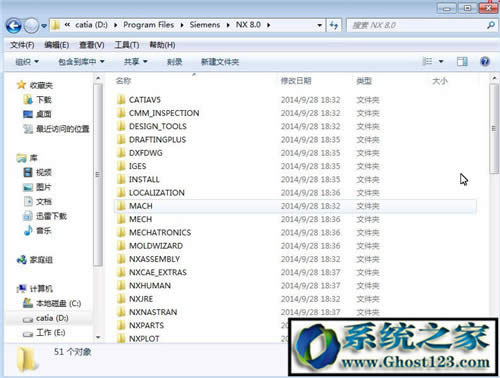Select the NXASSEMBLY folder icon
This screenshot has height=378, width=500.
121,259
